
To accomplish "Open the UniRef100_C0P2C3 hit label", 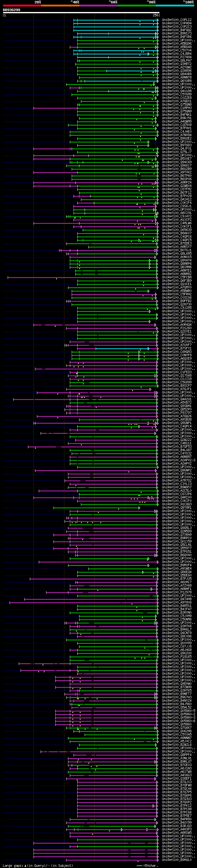I will [177, 26].
